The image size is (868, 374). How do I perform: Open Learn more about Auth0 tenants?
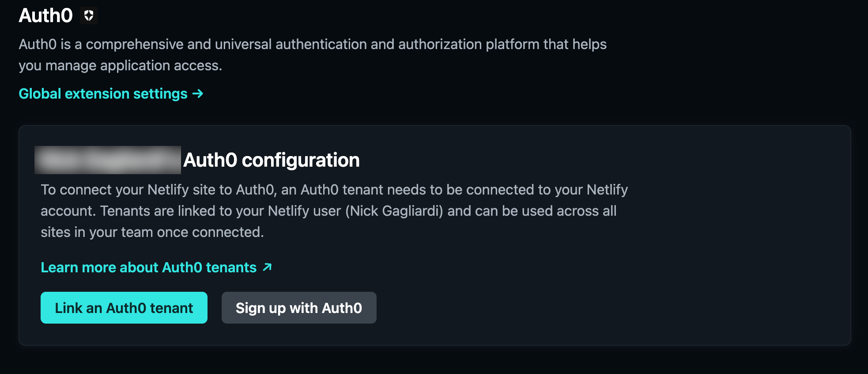coord(156,267)
